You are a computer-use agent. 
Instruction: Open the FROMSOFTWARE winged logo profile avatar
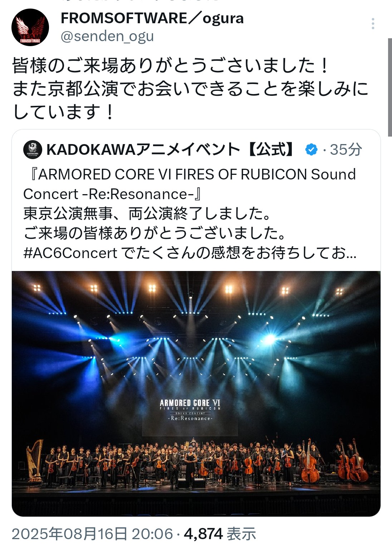30,28
